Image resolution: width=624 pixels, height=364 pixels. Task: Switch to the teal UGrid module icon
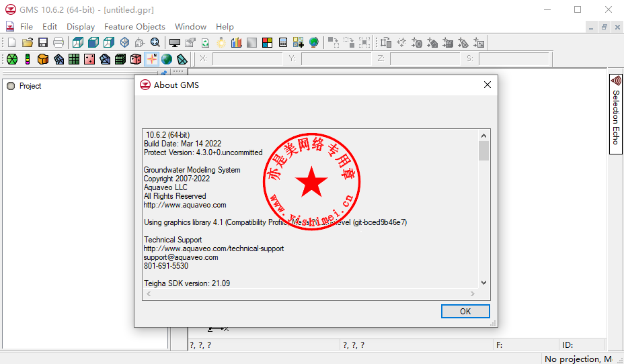pyautogui.click(x=182, y=59)
